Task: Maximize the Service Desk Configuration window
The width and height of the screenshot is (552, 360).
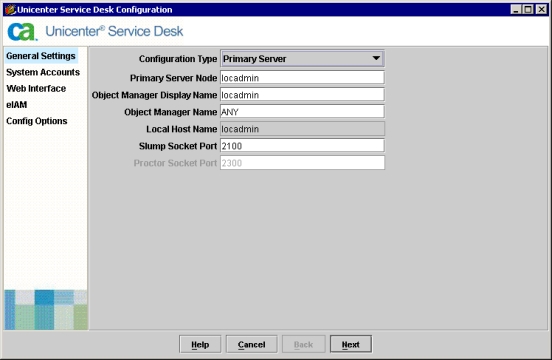Action: click(x=528, y=10)
